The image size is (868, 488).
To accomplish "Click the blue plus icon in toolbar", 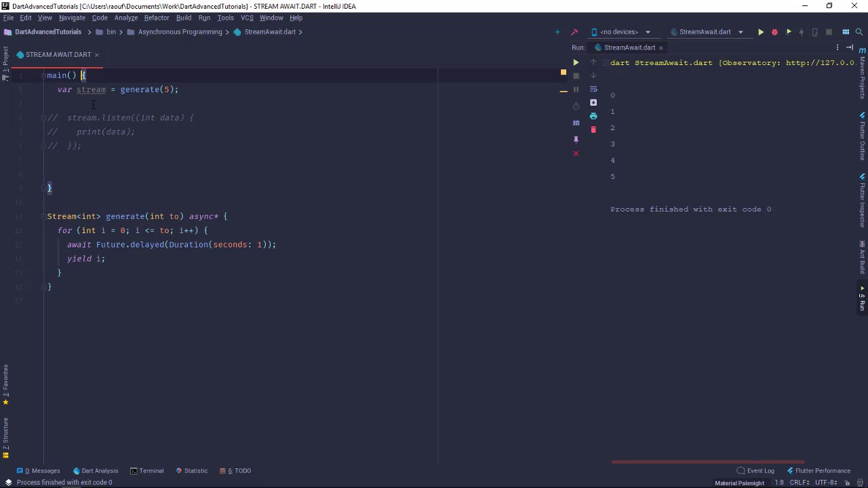I will click(557, 32).
